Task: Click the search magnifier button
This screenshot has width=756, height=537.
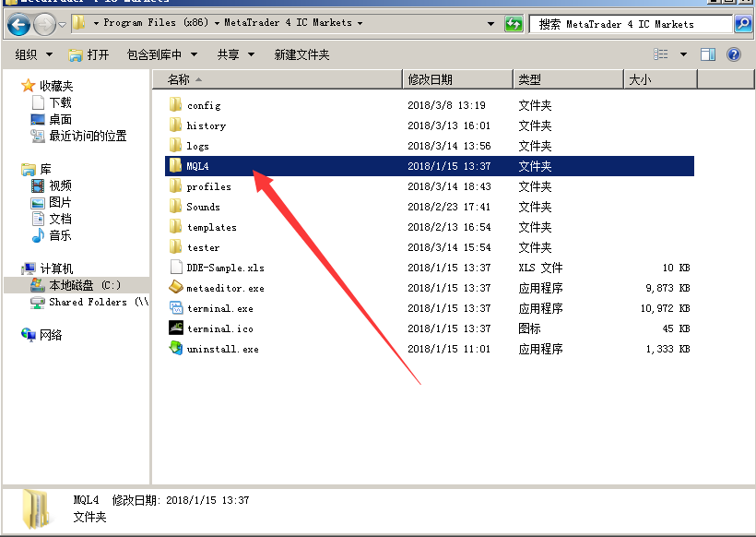Action: pos(743,24)
